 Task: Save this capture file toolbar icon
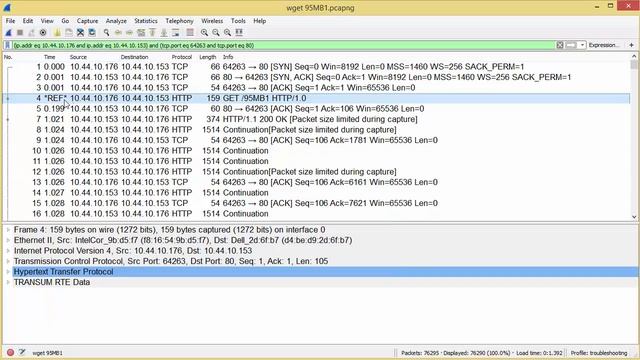pyautogui.click(x=69, y=33)
